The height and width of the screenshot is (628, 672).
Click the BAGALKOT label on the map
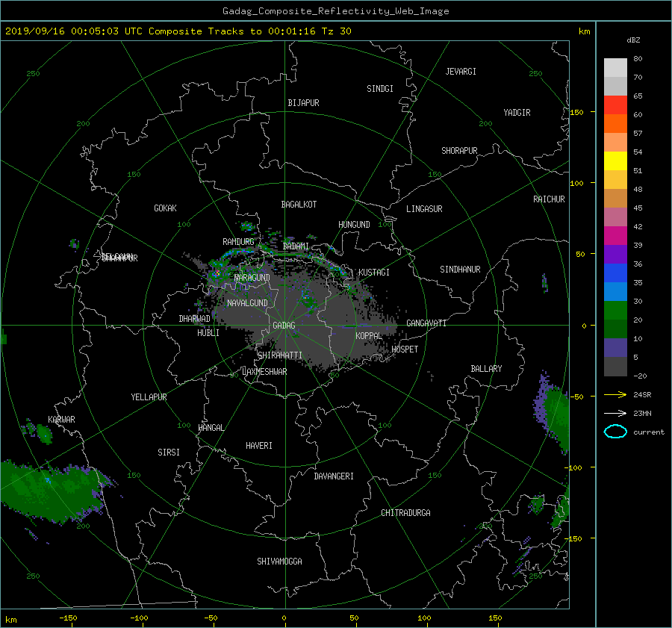tap(299, 205)
